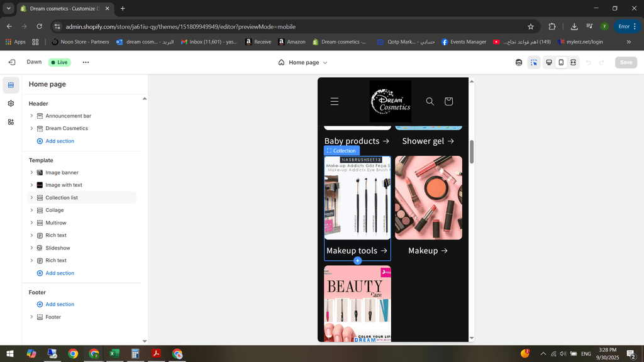Open the three-dot theme actions menu

coord(86,62)
